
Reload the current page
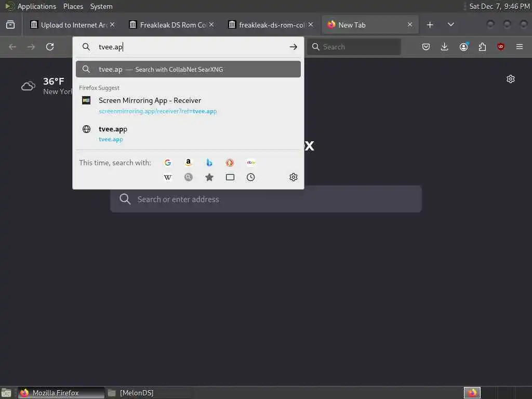[x=50, y=47]
